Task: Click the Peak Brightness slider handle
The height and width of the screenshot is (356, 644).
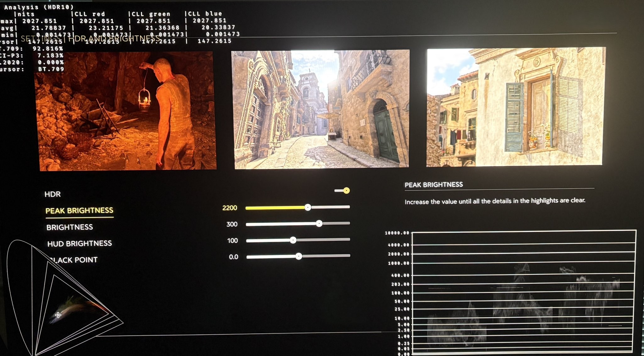Action: 308,207
